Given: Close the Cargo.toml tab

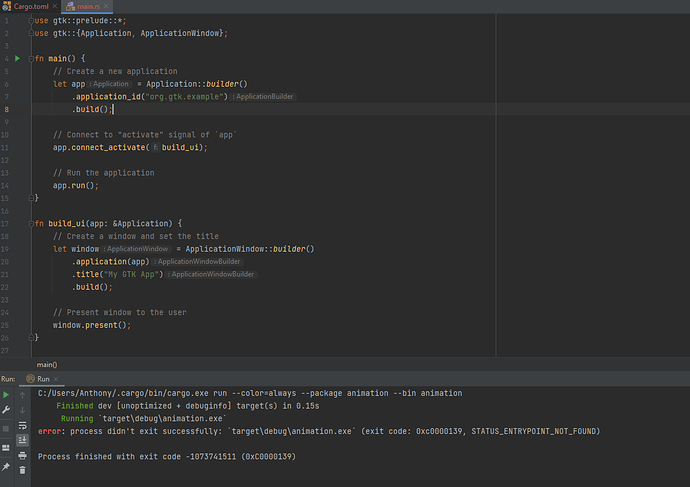Looking at the screenshot, I should point(54,6).
